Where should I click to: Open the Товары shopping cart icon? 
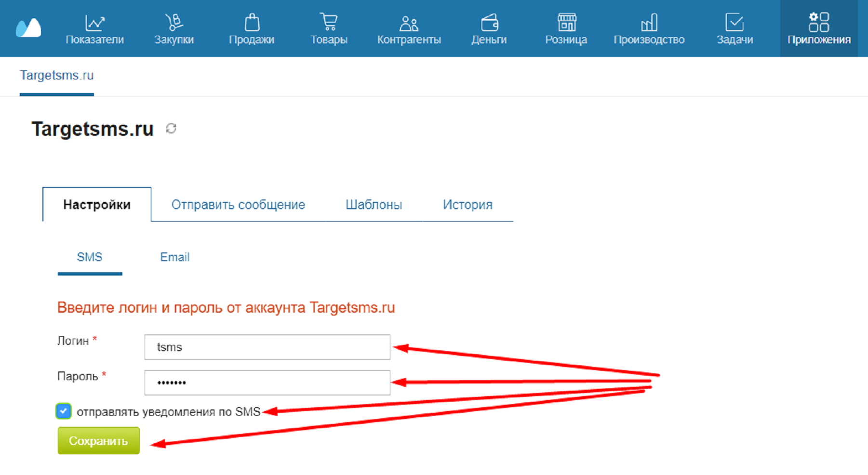[329, 22]
